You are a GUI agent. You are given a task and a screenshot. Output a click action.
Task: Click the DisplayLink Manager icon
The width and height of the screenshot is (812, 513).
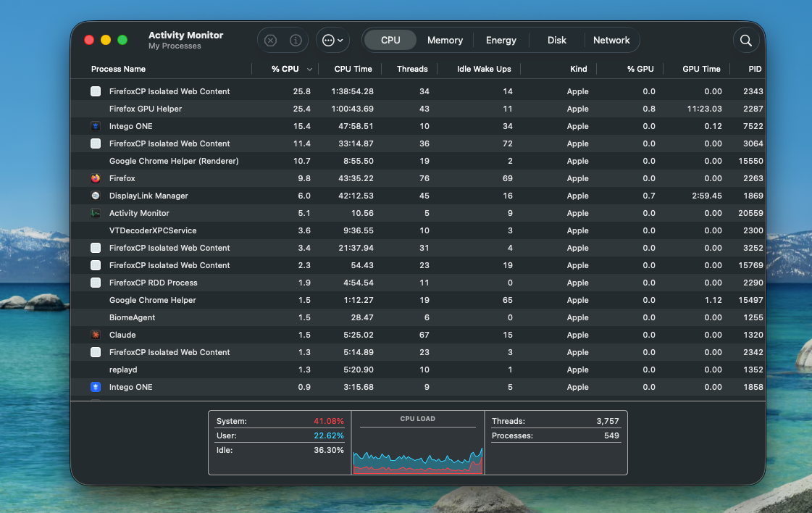click(x=96, y=196)
